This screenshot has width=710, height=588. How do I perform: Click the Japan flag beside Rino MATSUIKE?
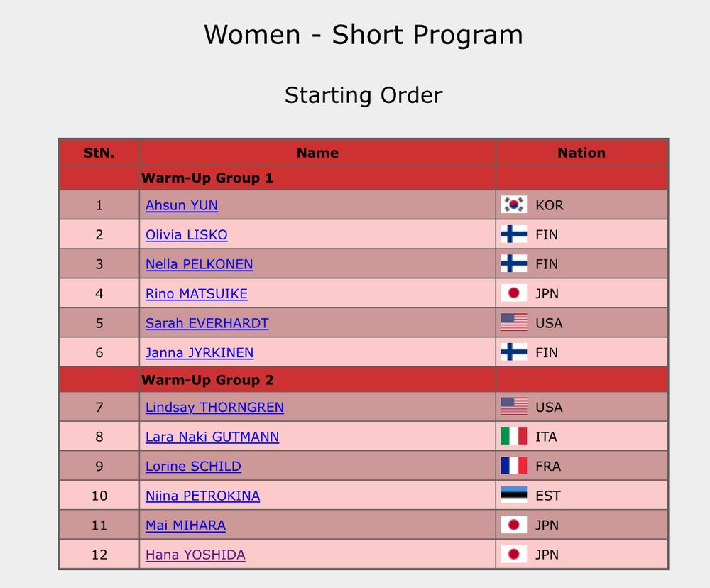(x=513, y=293)
